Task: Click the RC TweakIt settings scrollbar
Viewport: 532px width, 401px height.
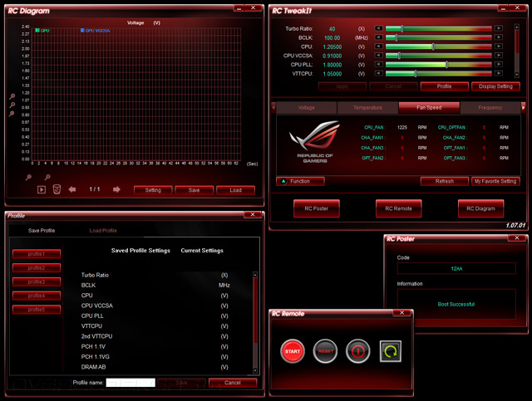Action: 517,51
